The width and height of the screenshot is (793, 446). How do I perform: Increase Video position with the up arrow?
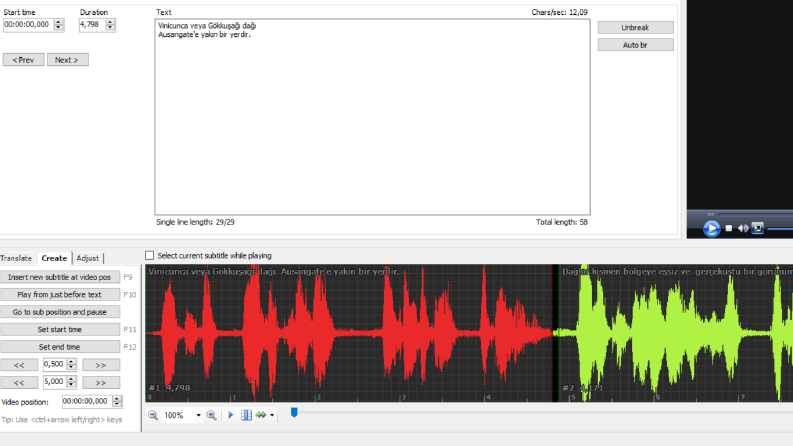pyautogui.click(x=117, y=398)
